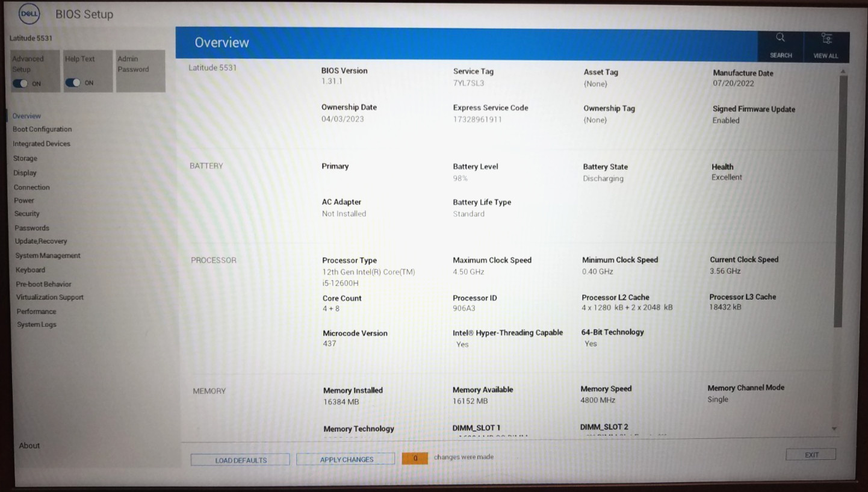The height and width of the screenshot is (492, 868).
Task: Open Storage section
Action: 25,158
